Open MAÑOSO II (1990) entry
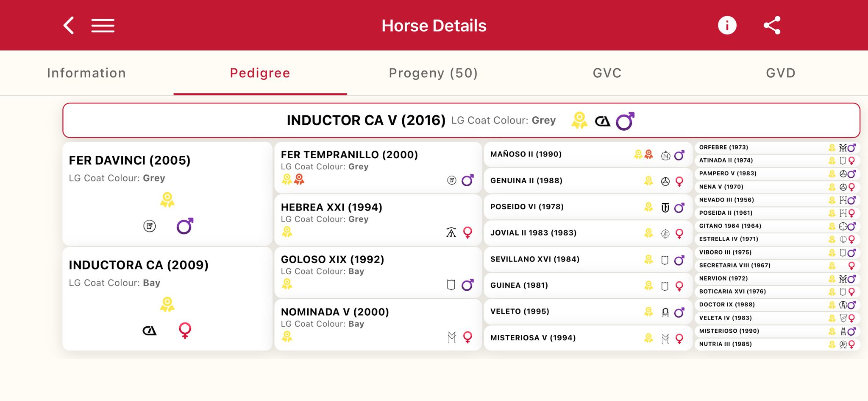The image size is (868, 401). point(526,154)
